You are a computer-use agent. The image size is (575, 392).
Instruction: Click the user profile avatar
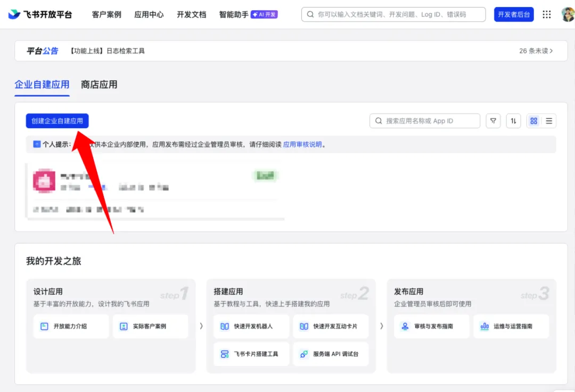pos(568,14)
